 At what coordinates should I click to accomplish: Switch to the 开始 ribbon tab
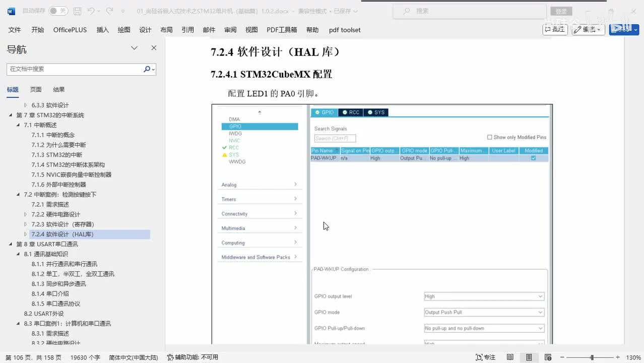(37, 30)
